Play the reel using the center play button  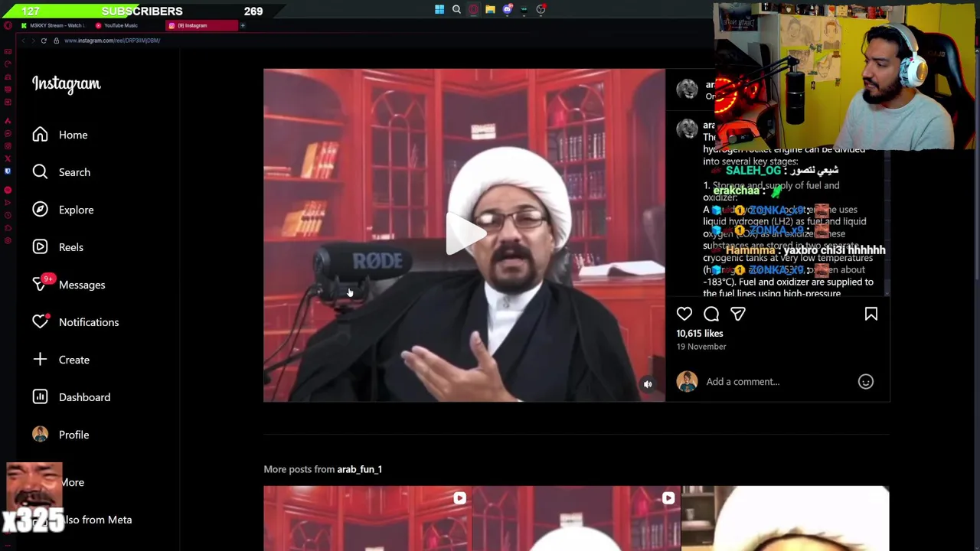point(465,234)
